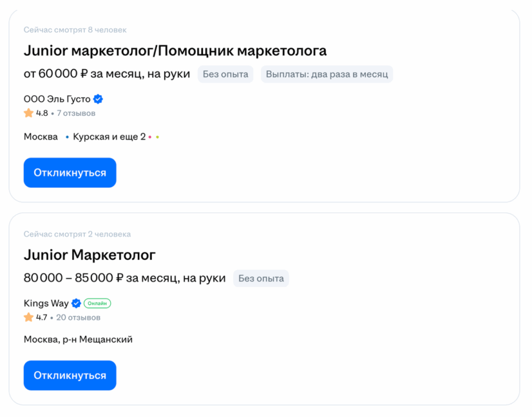Click the orange star icon showing 4.7 rating
Image resolution: width=532 pixels, height=417 pixels.
click(x=28, y=317)
